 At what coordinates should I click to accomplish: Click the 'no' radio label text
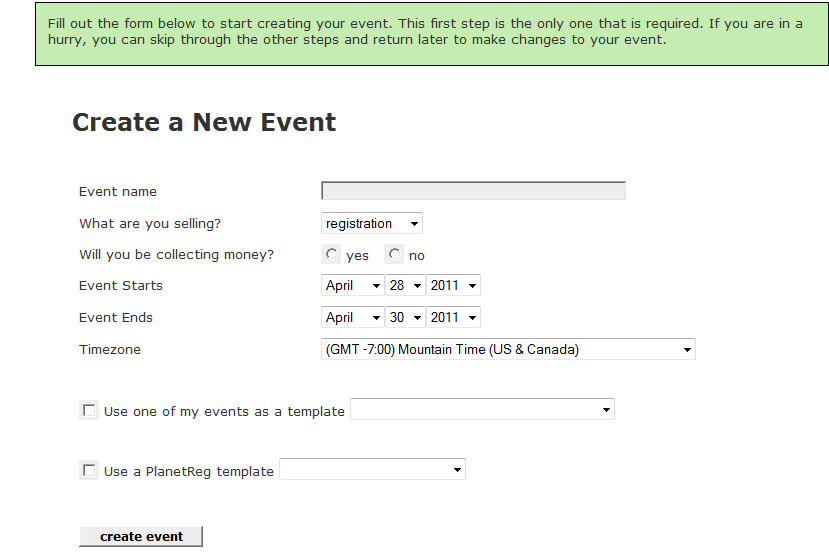click(x=417, y=256)
